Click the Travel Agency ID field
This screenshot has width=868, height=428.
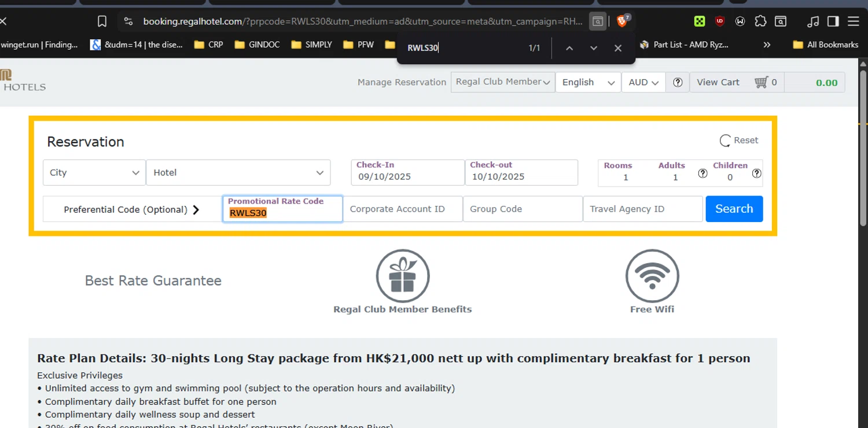(x=643, y=209)
